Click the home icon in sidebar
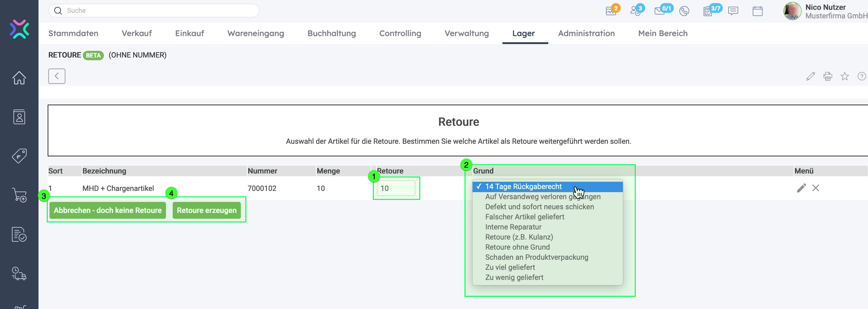This screenshot has width=868, height=309. coord(19,78)
